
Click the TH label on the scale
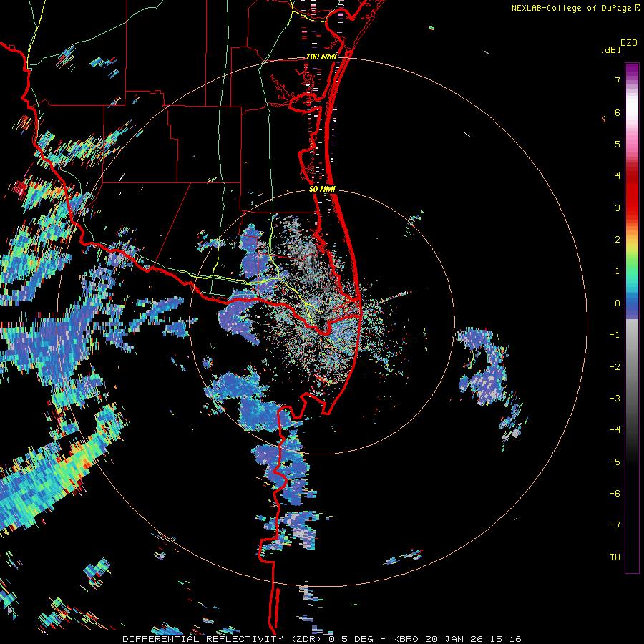615,557
